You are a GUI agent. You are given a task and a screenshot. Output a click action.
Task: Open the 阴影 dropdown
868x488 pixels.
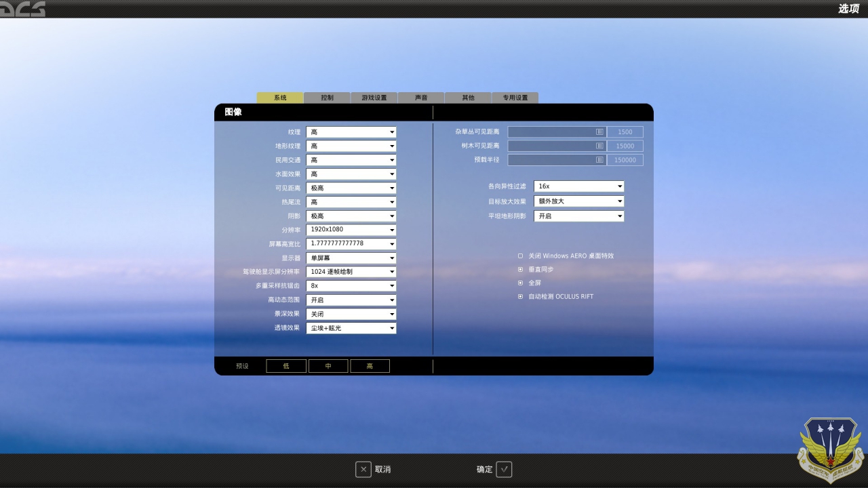point(351,216)
